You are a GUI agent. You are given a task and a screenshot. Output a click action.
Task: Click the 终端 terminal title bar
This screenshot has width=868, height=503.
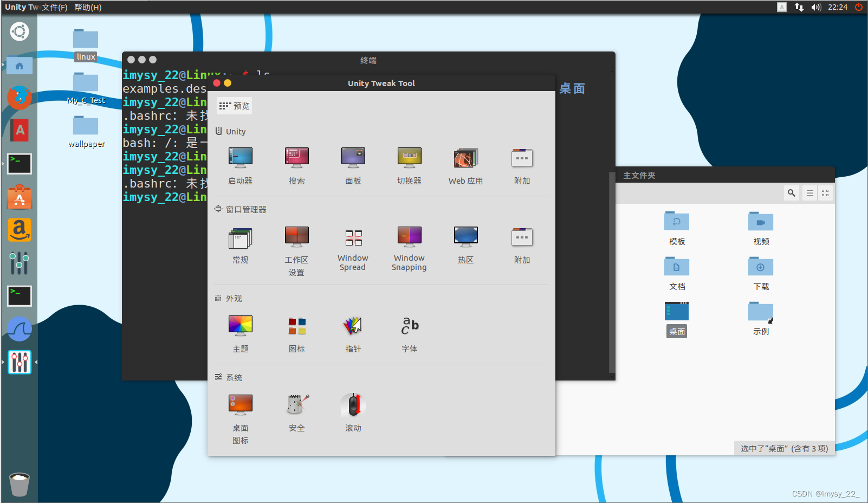[368, 60]
